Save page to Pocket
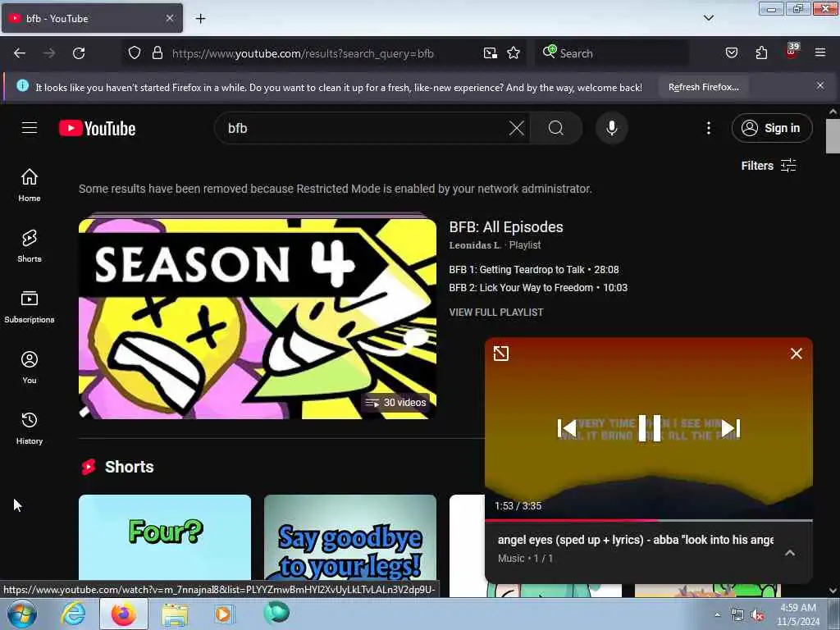 (x=731, y=53)
